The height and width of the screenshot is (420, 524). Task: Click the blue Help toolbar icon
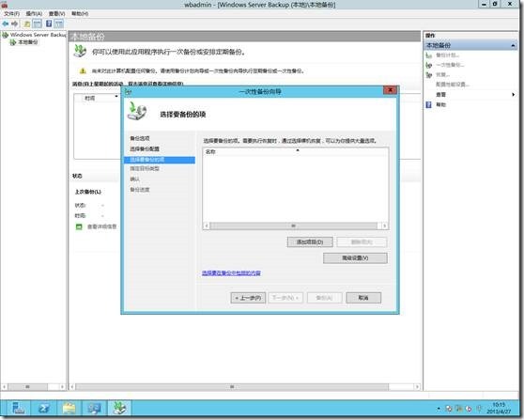[x=49, y=23]
